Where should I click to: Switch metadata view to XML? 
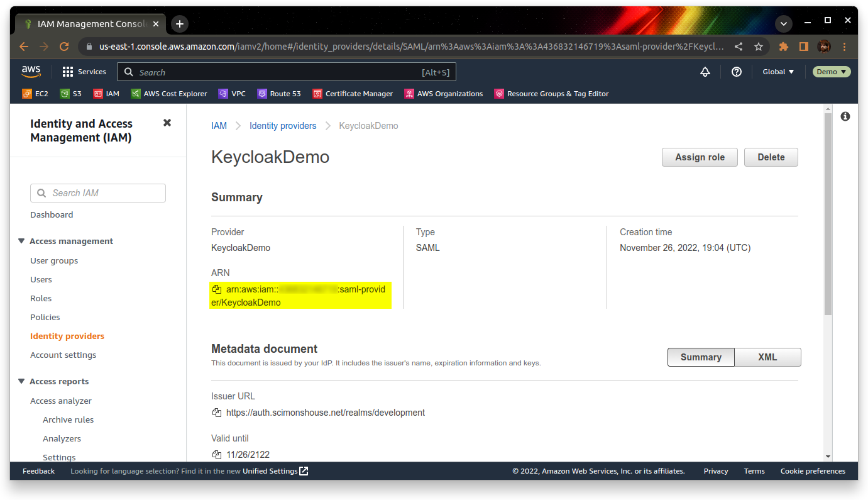767,357
